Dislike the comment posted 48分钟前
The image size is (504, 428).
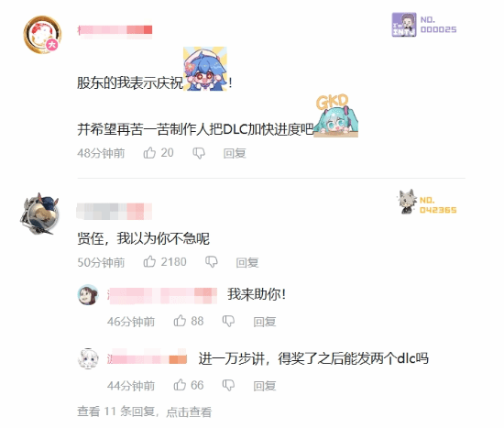(x=199, y=153)
